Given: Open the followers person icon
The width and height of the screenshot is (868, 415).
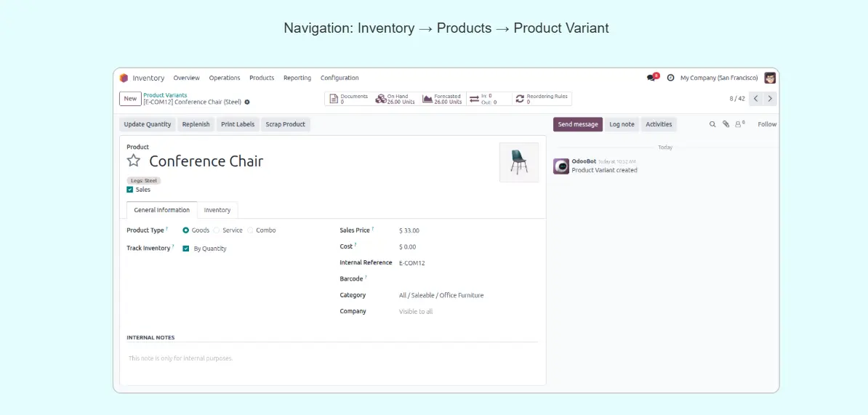Looking at the screenshot, I should 739,124.
